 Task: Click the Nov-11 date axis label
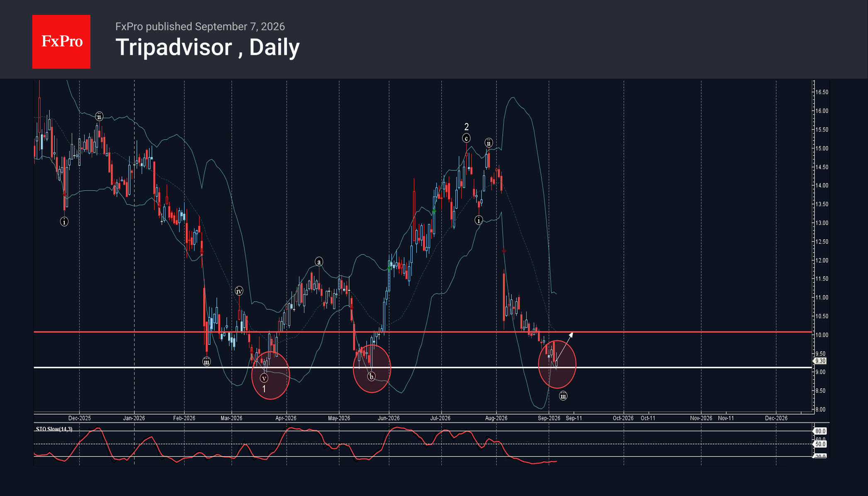[726, 418]
